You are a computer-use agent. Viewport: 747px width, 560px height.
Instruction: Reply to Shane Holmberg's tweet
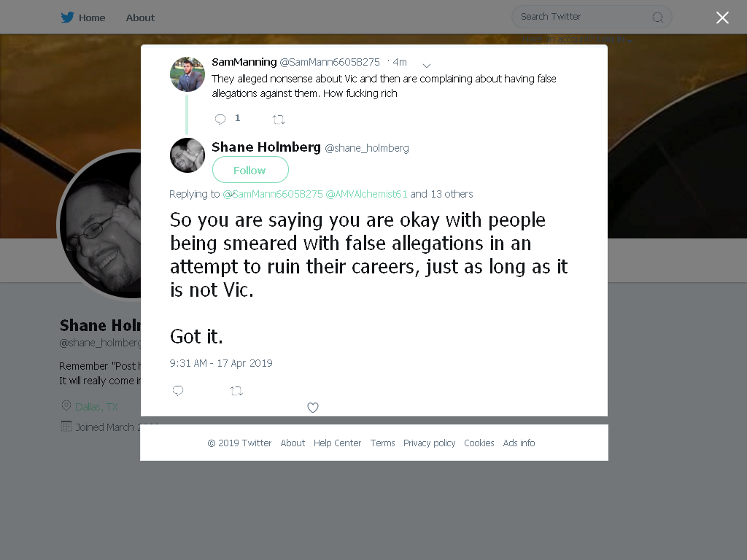coord(178,391)
